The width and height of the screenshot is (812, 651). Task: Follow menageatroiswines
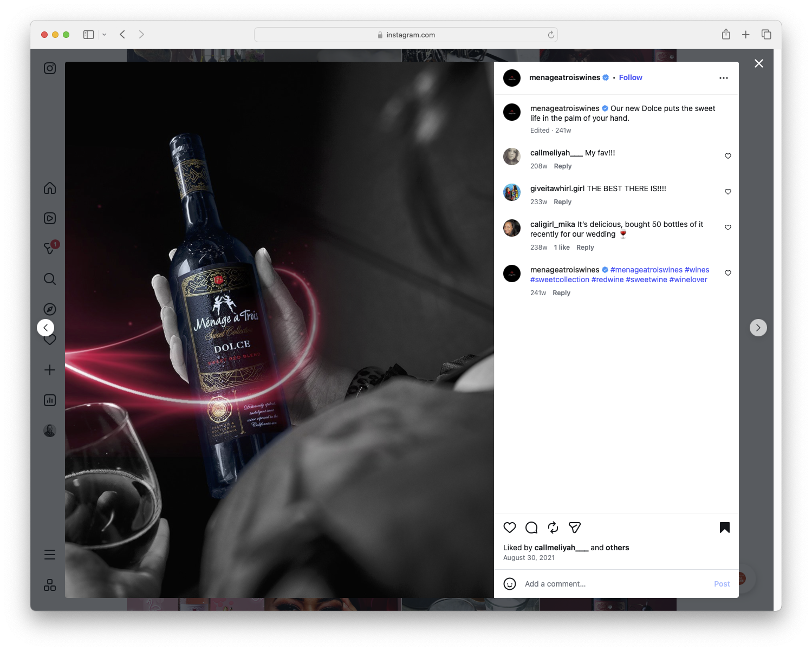click(x=630, y=77)
